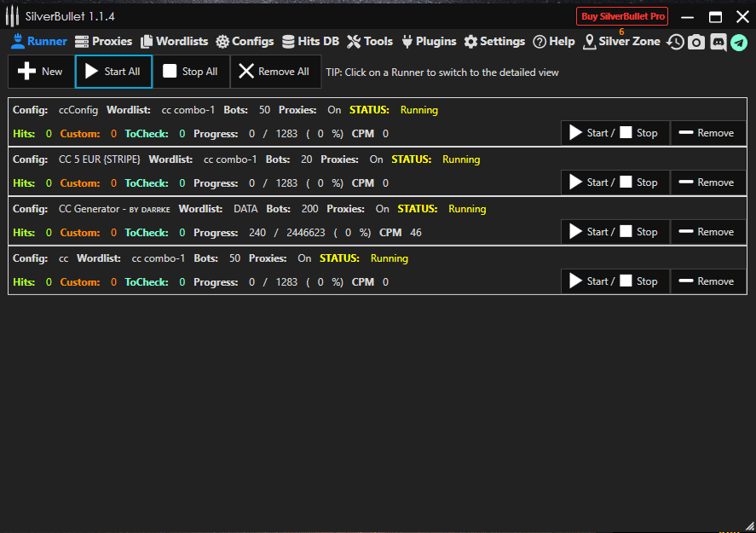This screenshot has width=756, height=533.
Task: Open the Settings tab
Action: (494, 42)
